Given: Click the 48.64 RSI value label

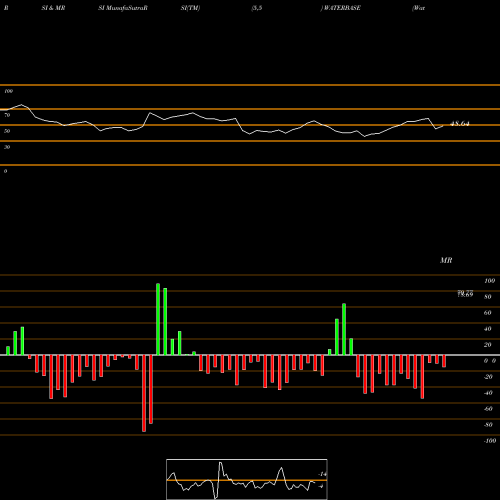Looking at the screenshot, I should pyautogui.click(x=460, y=124).
